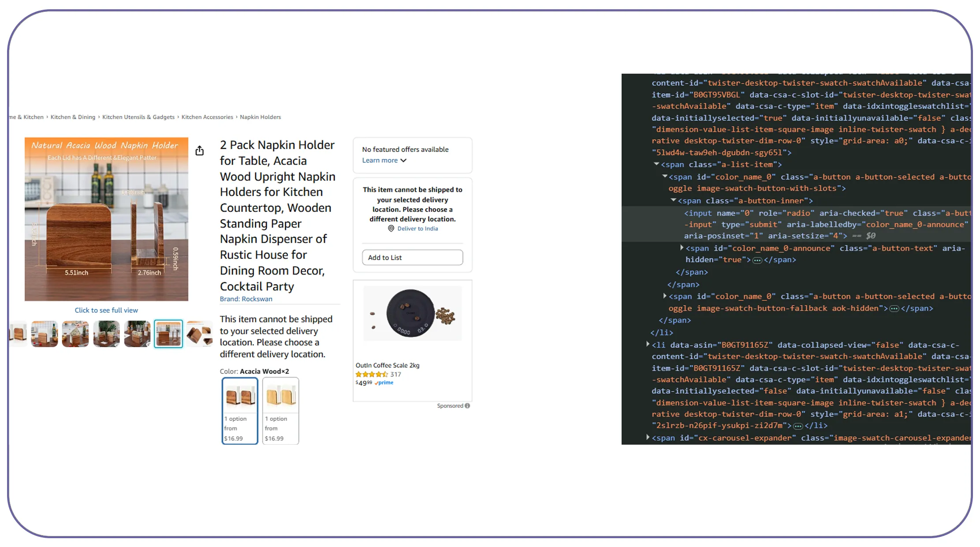Click the sponsored coffee scale product image

click(x=413, y=314)
